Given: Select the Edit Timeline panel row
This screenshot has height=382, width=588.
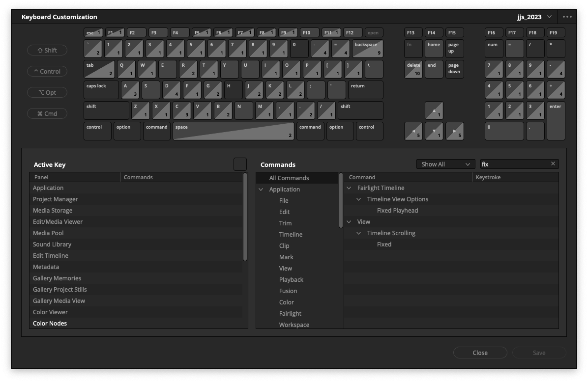Looking at the screenshot, I should 136,255.
